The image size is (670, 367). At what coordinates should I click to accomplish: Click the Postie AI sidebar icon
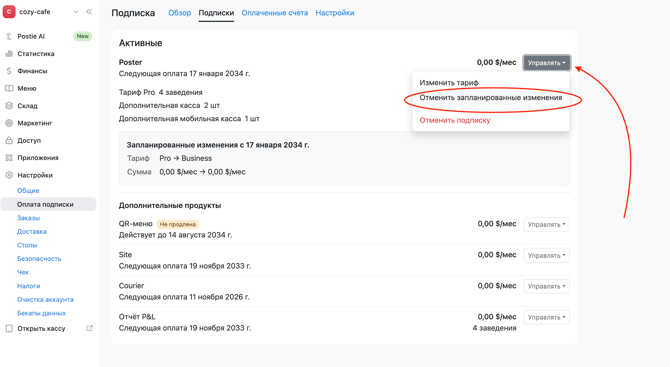coord(9,36)
